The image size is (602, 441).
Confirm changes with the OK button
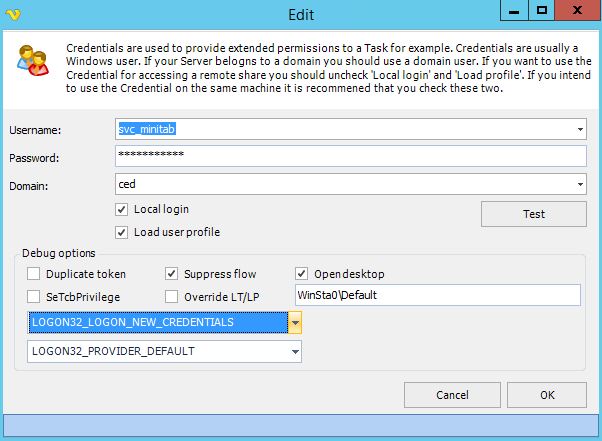click(547, 395)
